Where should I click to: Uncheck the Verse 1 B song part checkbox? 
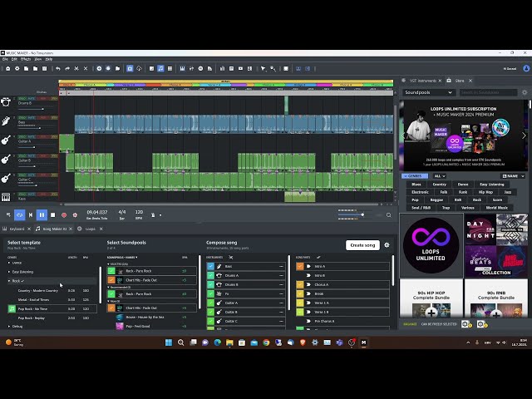pos(300,313)
